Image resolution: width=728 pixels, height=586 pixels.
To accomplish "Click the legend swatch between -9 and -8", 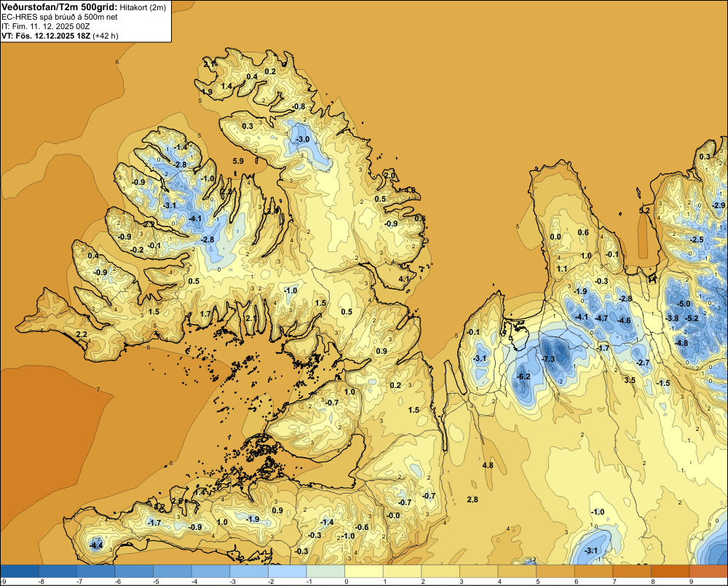I will (x=20, y=571).
